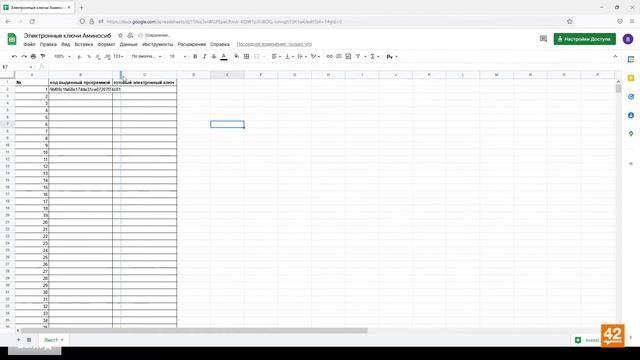The height and width of the screenshot is (360, 640).
Task: Open text rotation options
Action: click(315, 56)
